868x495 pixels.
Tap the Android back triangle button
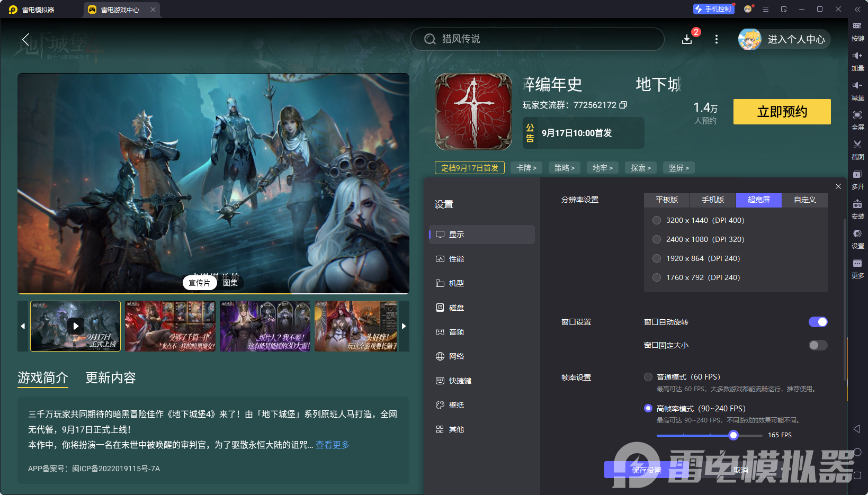(857, 428)
